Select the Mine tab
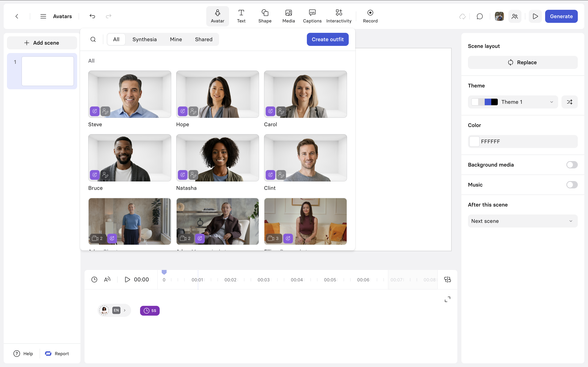This screenshot has width=588, height=367. click(176, 39)
